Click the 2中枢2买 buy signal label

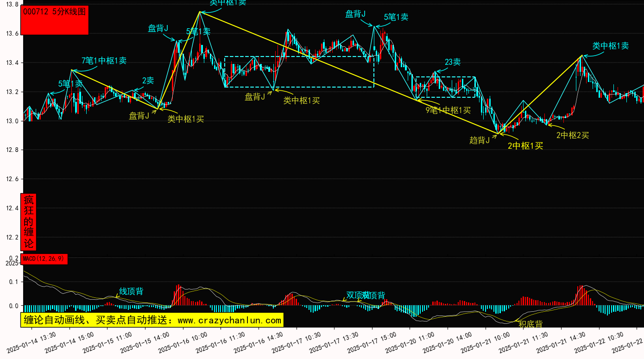point(573,135)
